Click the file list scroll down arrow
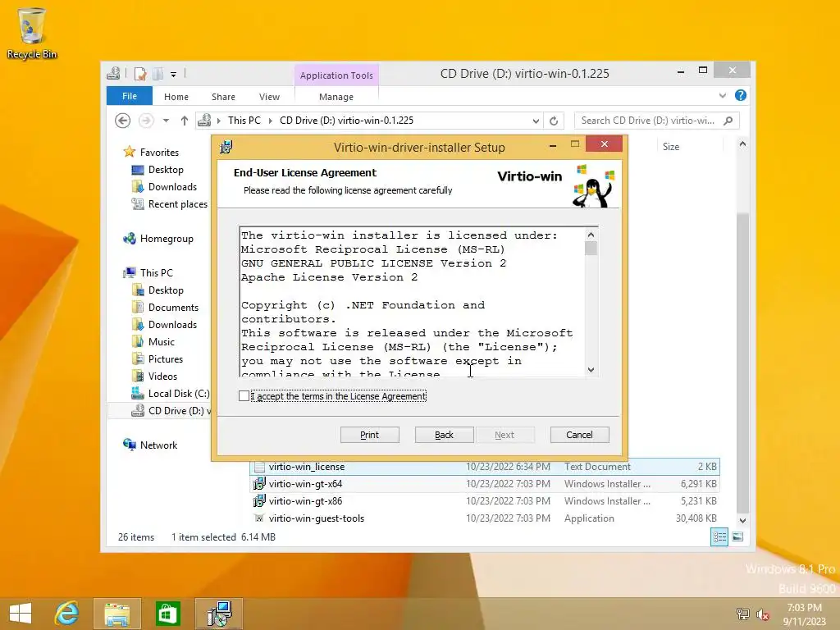This screenshot has width=840, height=630. click(x=742, y=520)
